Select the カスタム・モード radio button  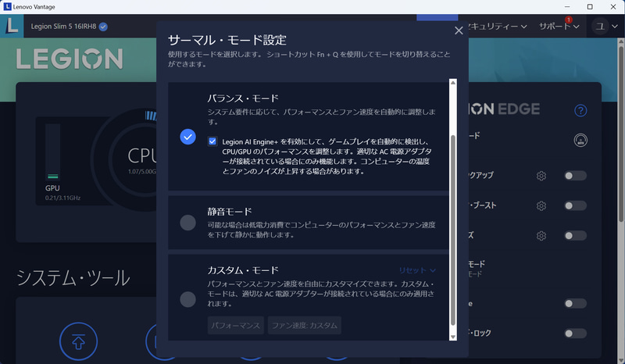pyautogui.click(x=187, y=299)
